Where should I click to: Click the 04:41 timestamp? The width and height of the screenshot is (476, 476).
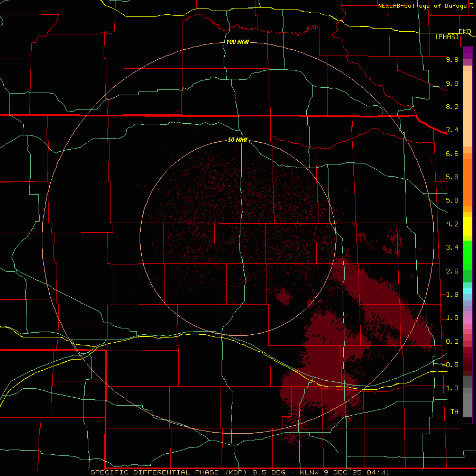(378, 472)
